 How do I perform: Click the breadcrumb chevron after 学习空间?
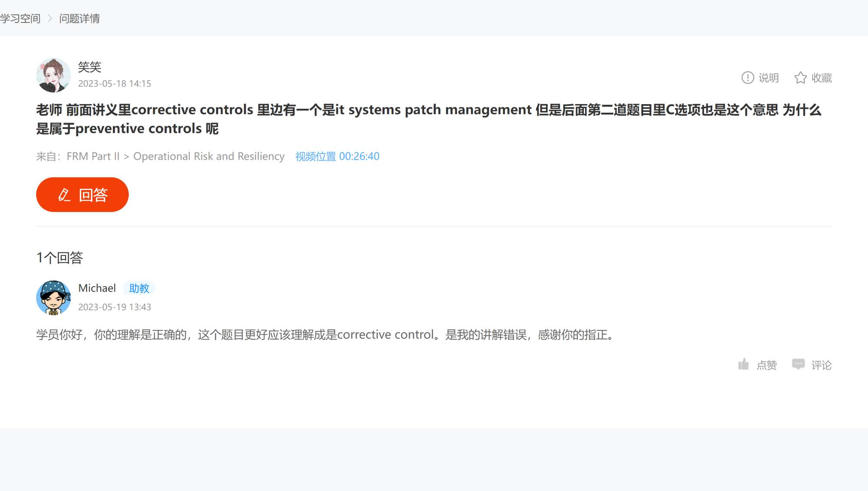point(50,18)
